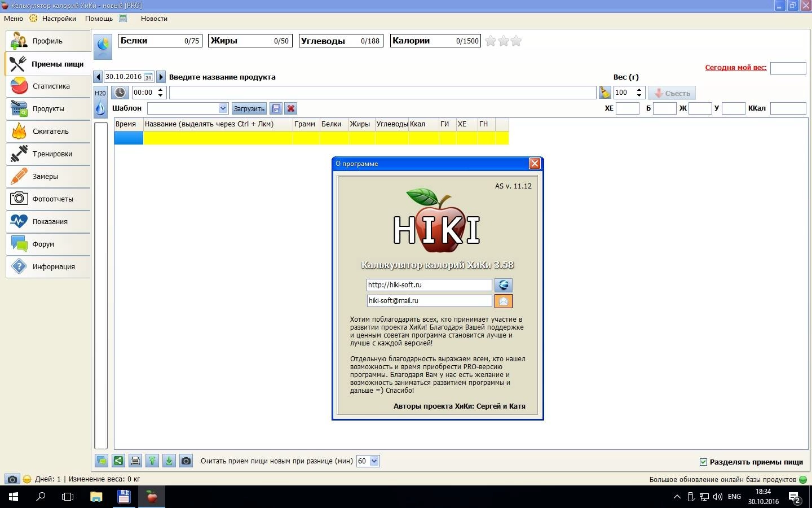Screen dimensions: 812x508
Task: Click the ККал value field
Action: pyautogui.click(x=788, y=108)
